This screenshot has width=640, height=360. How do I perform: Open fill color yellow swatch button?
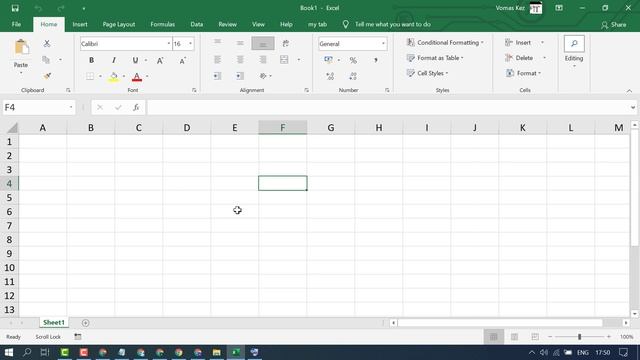pos(113,76)
